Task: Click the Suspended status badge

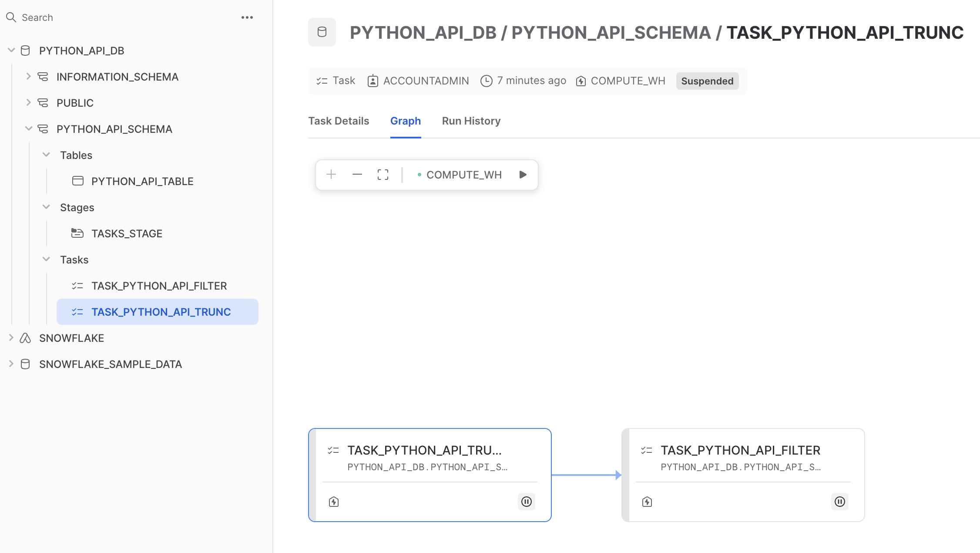Action: (707, 81)
